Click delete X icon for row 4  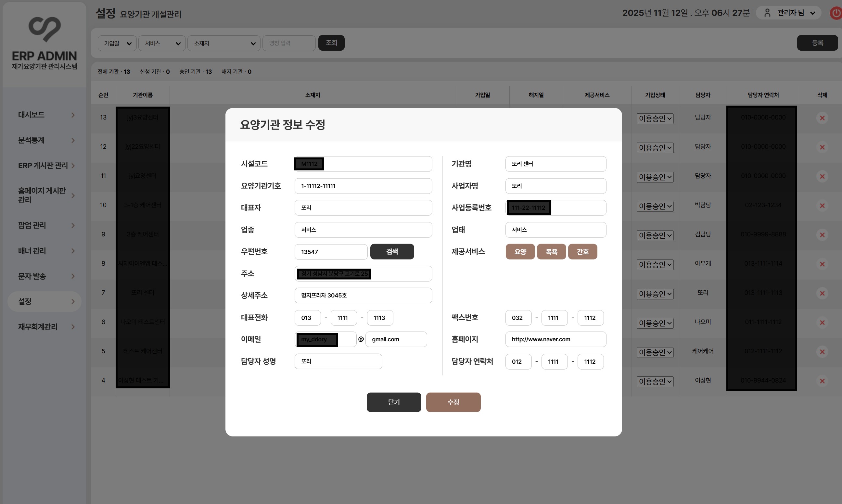[822, 381]
